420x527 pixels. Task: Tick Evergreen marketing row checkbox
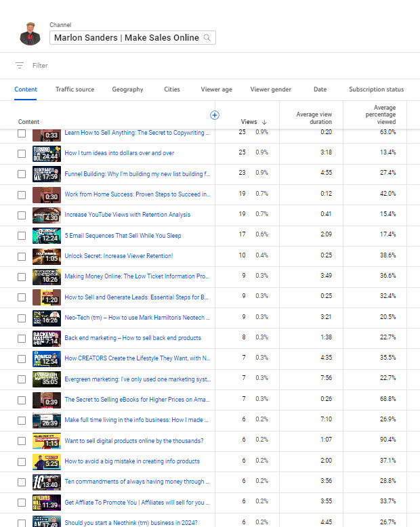click(22, 379)
